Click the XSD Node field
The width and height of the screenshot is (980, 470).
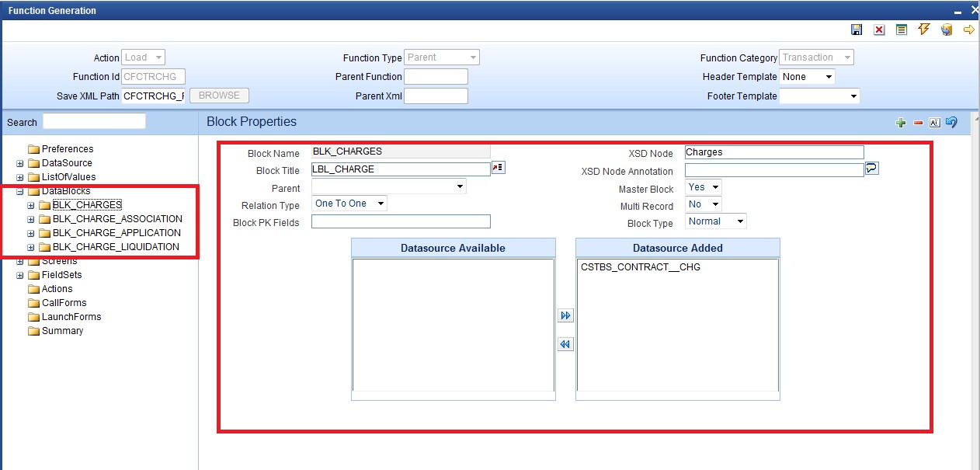pyautogui.click(x=774, y=152)
